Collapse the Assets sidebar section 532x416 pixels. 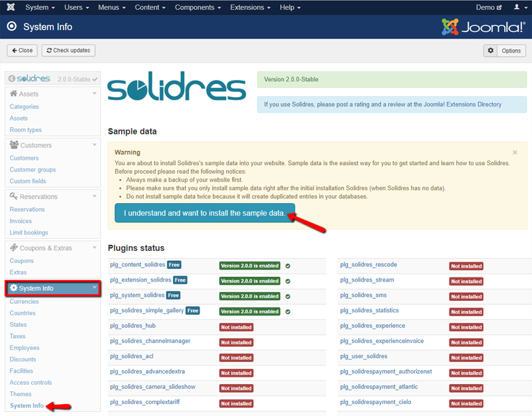(94, 94)
